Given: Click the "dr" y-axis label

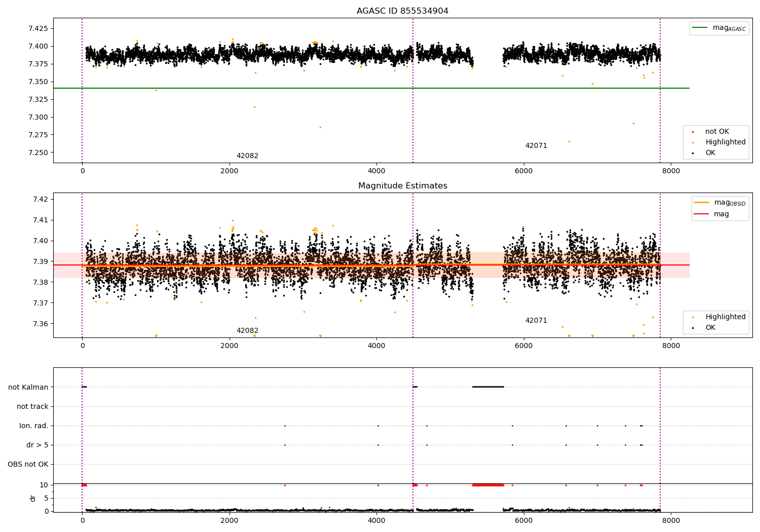Looking at the screenshot, I should coord(33,499).
